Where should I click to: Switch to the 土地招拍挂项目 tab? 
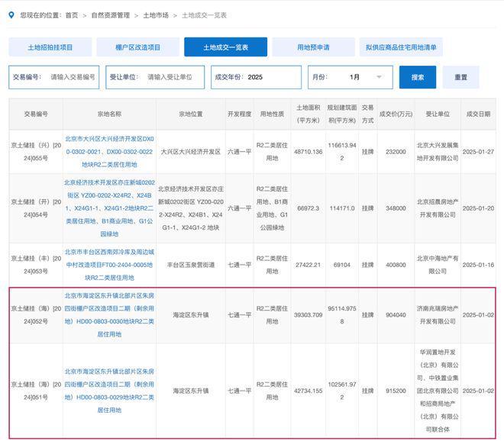click(50, 47)
